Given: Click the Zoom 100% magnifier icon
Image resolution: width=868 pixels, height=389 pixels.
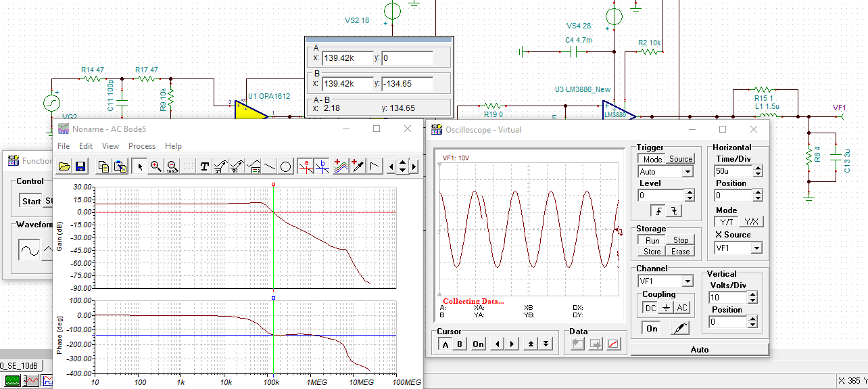Looking at the screenshot, I should [x=172, y=166].
